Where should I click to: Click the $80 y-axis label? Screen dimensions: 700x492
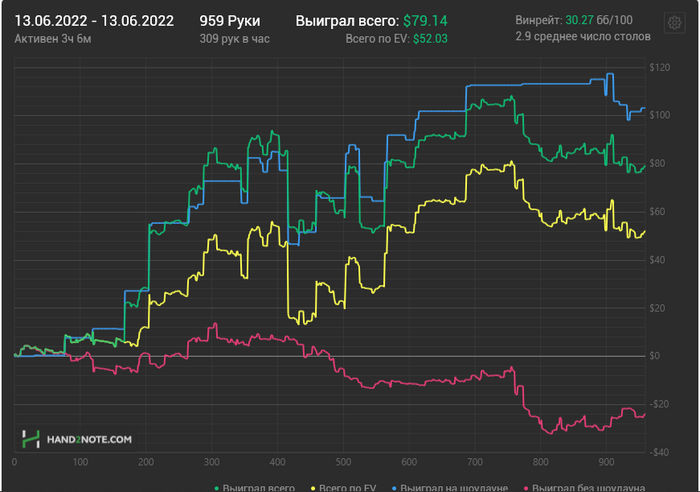pos(657,163)
